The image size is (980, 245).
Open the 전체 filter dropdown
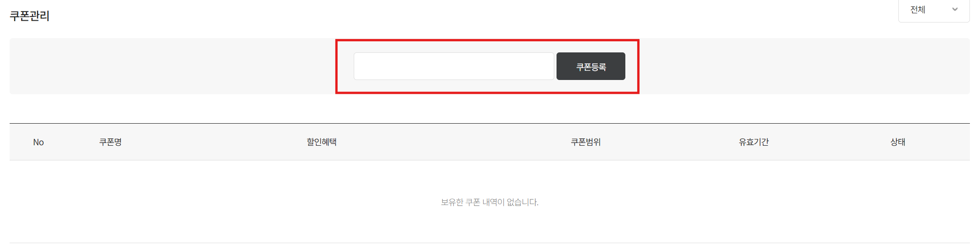point(934,10)
